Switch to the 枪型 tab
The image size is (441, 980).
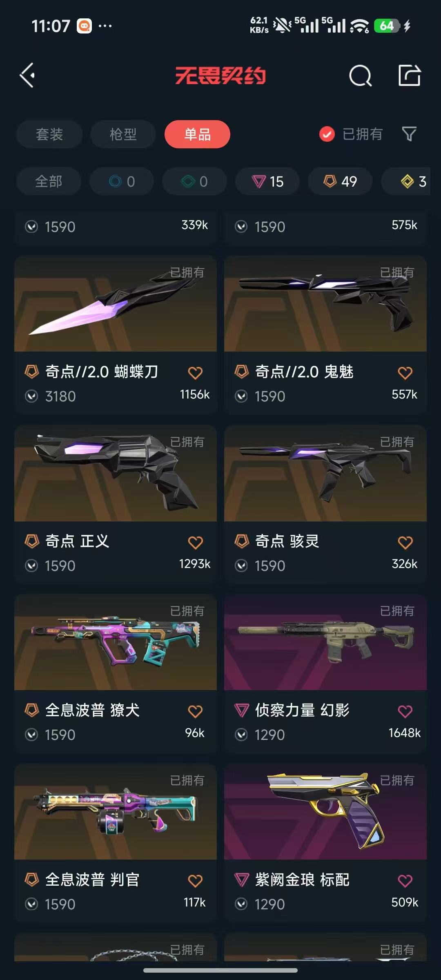tap(123, 134)
